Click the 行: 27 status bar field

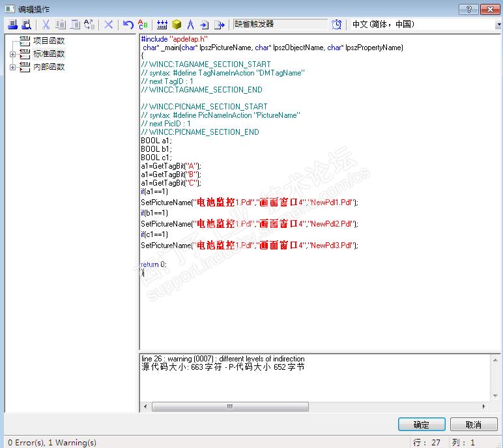point(427,443)
